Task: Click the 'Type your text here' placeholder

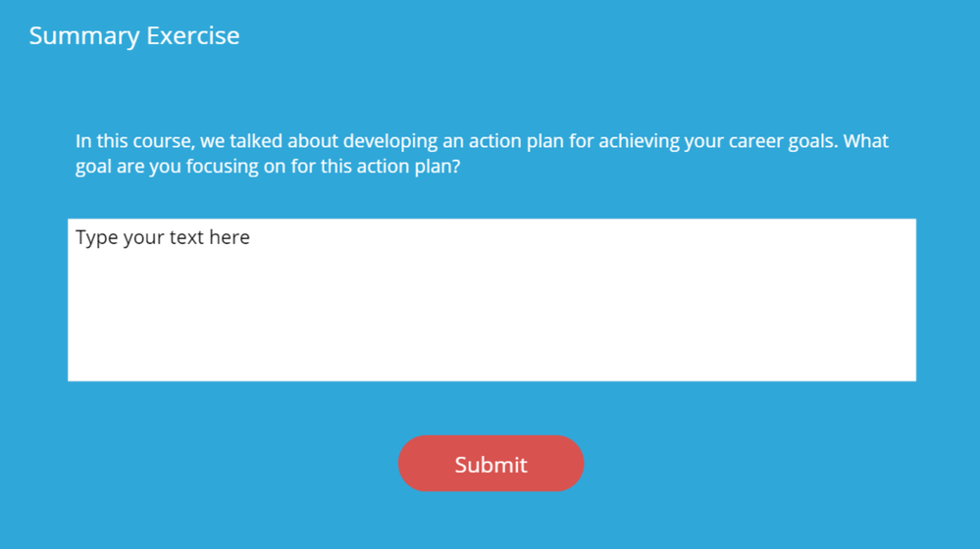Action: [x=163, y=238]
